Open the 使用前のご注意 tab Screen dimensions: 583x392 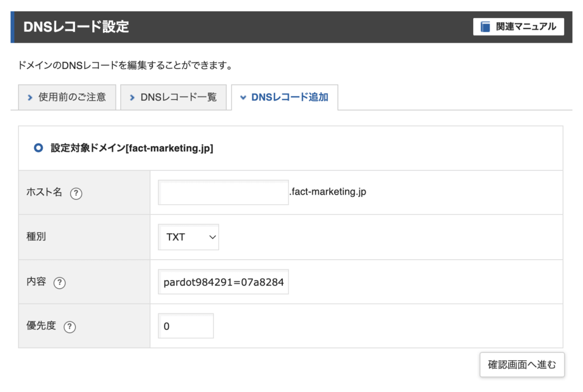click(x=67, y=97)
